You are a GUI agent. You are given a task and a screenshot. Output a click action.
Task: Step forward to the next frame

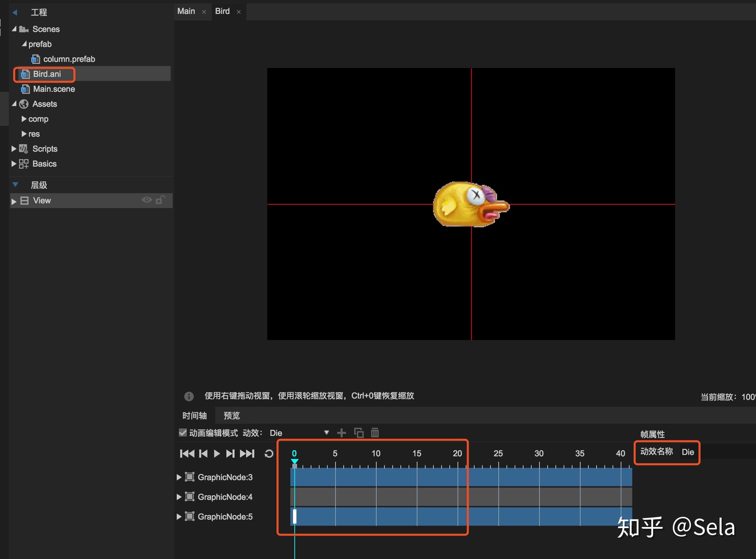coord(230,454)
